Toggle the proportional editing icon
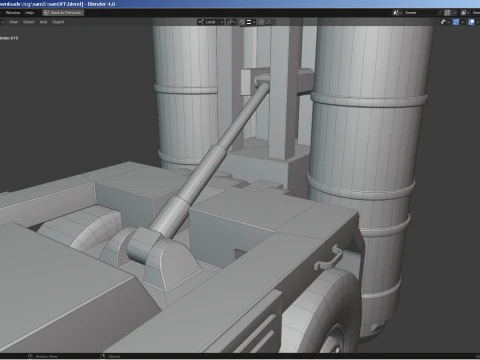Screen dimensions: 480x360 pos(262,22)
